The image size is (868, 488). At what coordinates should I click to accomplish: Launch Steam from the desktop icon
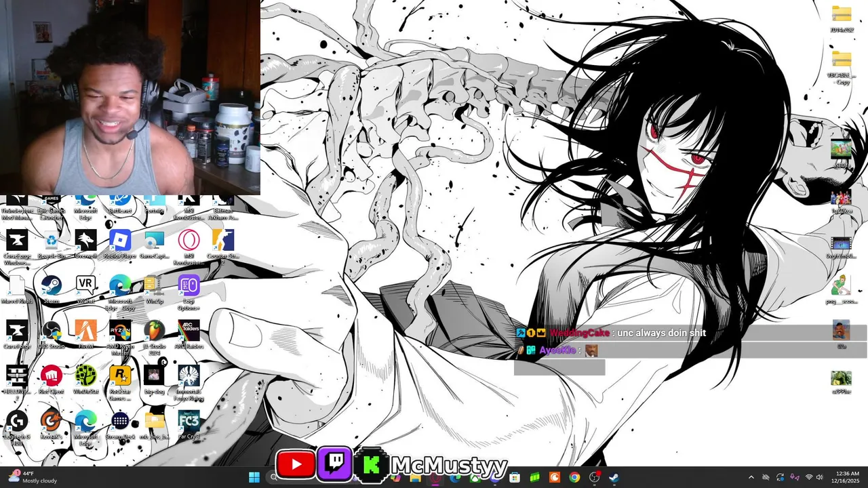(x=52, y=290)
